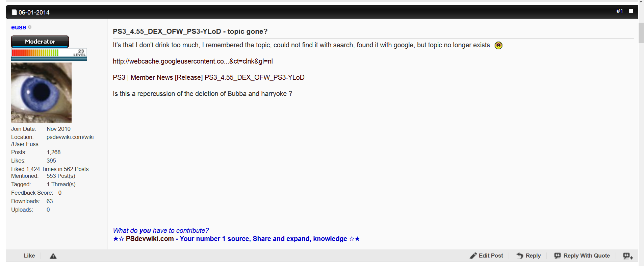This screenshot has width=644, height=266.
Task: Like this post
Action: tap(29, 256)
